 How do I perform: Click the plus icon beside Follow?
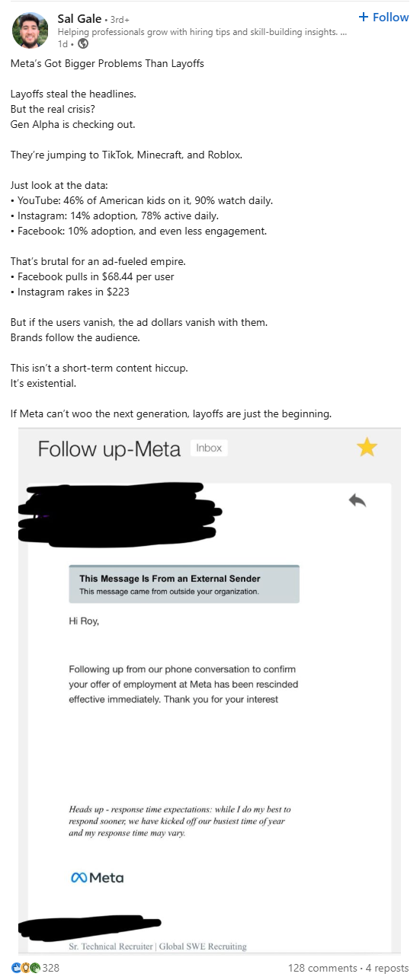(364, 17)
